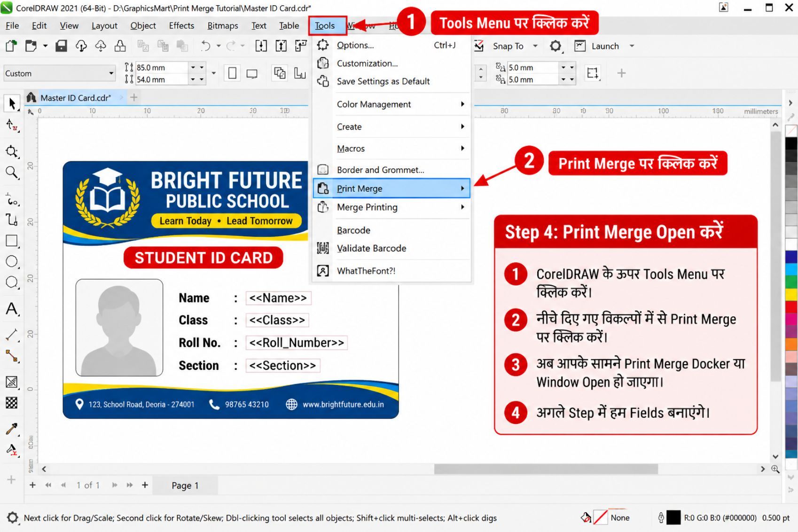Screen dimensions: 798x532
Task: Click the New document icon
Action: (11, 46)
